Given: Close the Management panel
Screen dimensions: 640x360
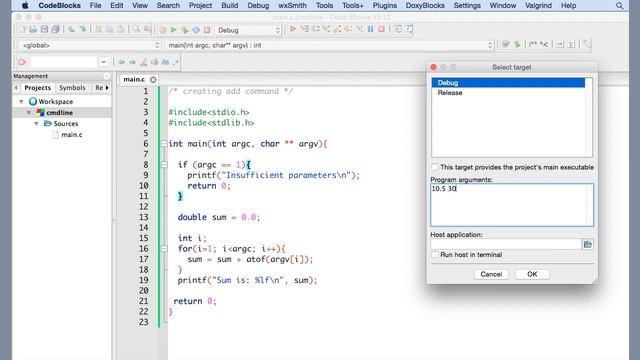Looking at the screenshot, I should tap(107, 76).
